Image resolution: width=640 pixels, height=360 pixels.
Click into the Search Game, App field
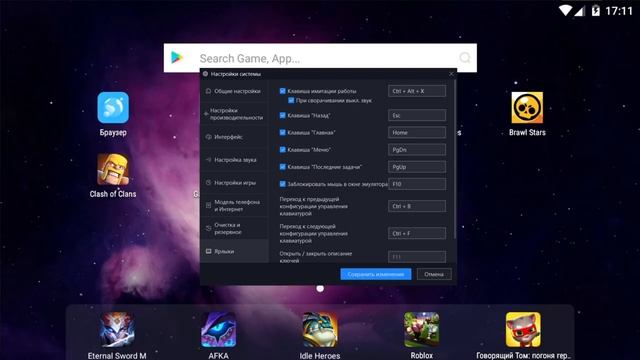click(x=320, y=58)
